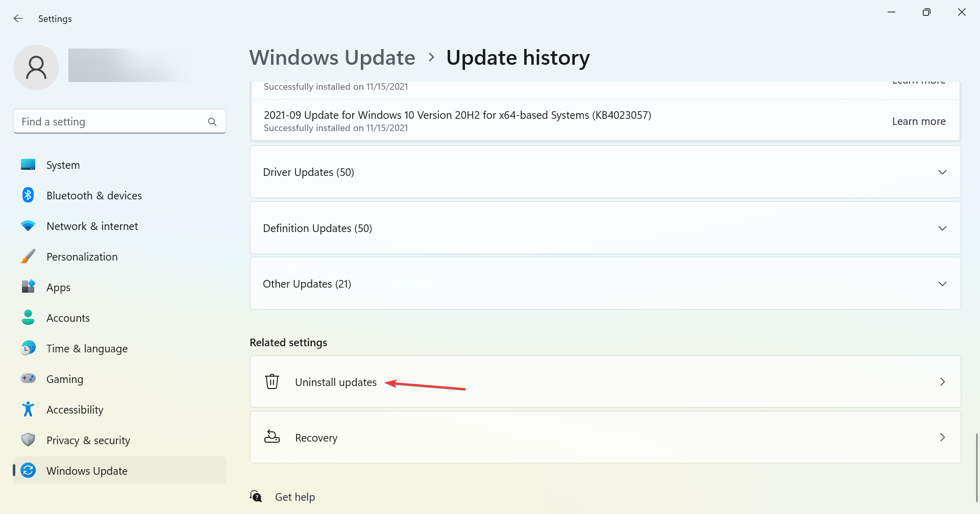Viewport: 980px width, 514px height.
Task: Click the Privacy & security shield icon
Action: click(28, 440)
